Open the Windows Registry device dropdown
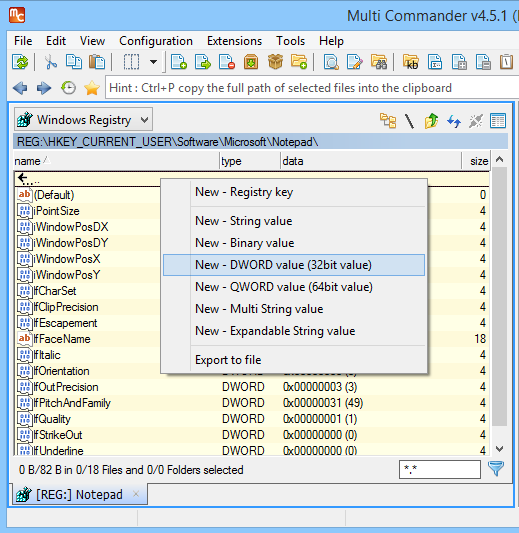The width and height of the screenshot is (519, 533). (83, 120)
